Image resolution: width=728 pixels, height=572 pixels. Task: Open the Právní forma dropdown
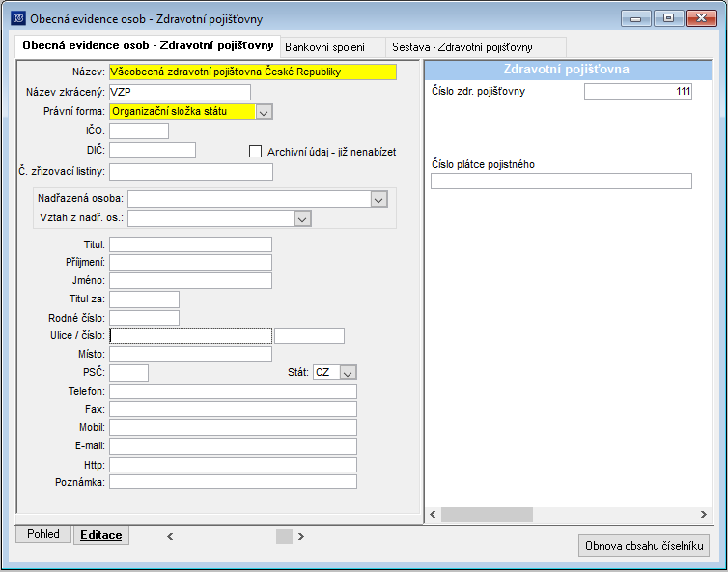coord(264,112)
